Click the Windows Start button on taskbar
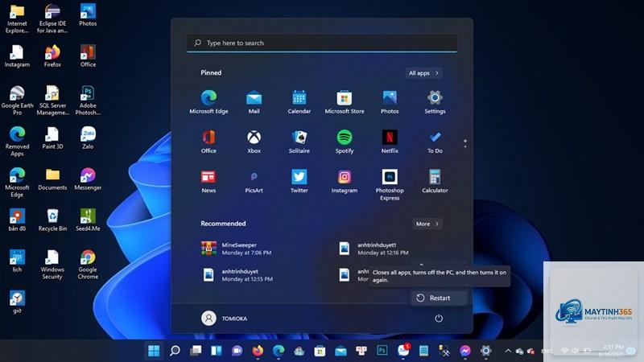 pyautogui.click(x=154, y=351)
